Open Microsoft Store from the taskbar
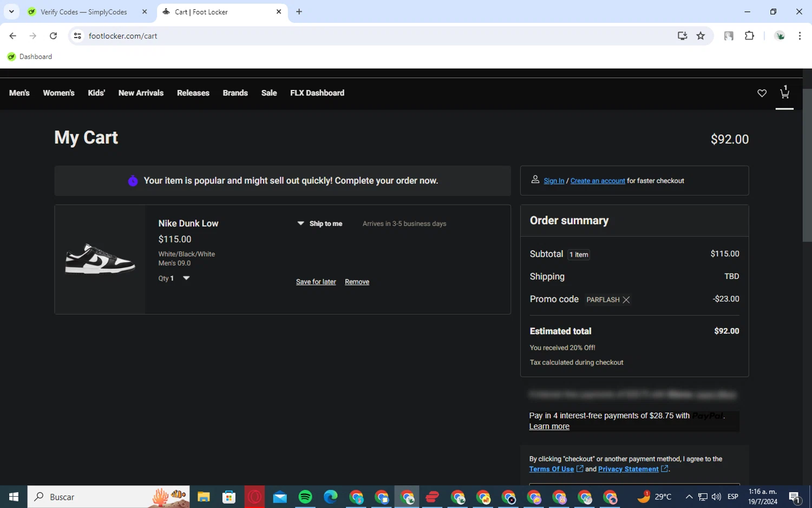This screenshot has width=812, height=508. tap(229, 497)
